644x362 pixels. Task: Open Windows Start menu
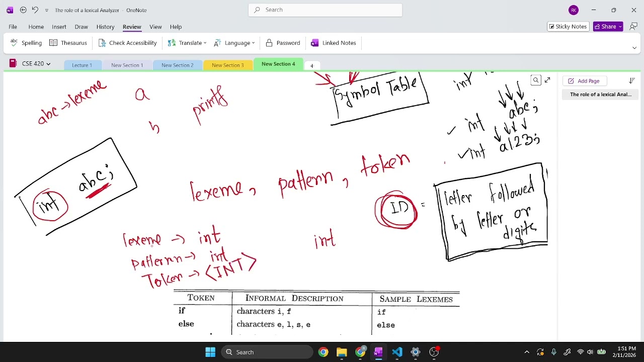click(x=210, y=352)
